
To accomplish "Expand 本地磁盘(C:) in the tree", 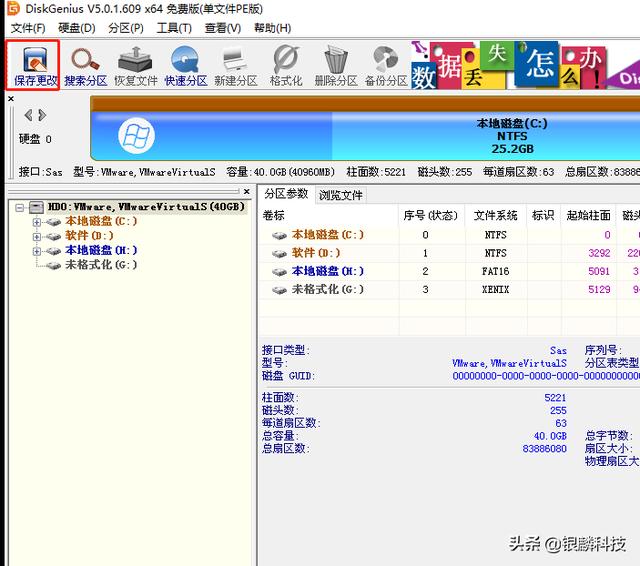I will (37, 222).
